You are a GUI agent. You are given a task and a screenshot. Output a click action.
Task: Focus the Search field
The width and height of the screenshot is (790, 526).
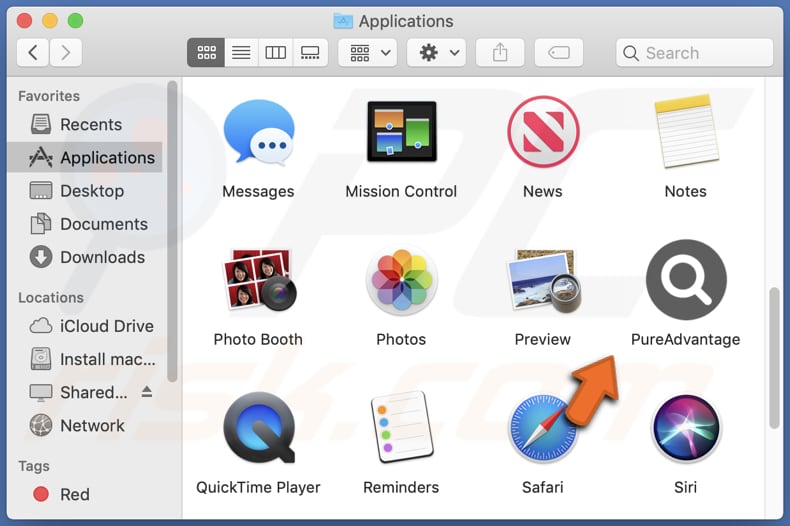(x=694, y=52)
